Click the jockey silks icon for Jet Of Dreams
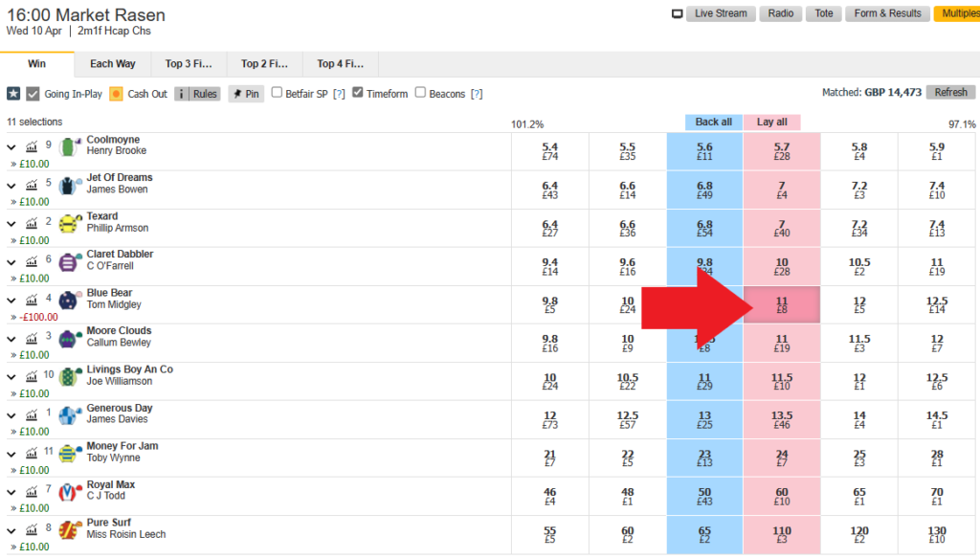The image size is (980, 558). 69,186
